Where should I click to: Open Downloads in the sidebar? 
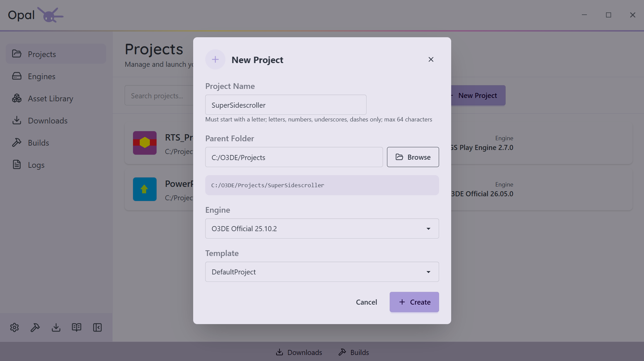(56, 120)
